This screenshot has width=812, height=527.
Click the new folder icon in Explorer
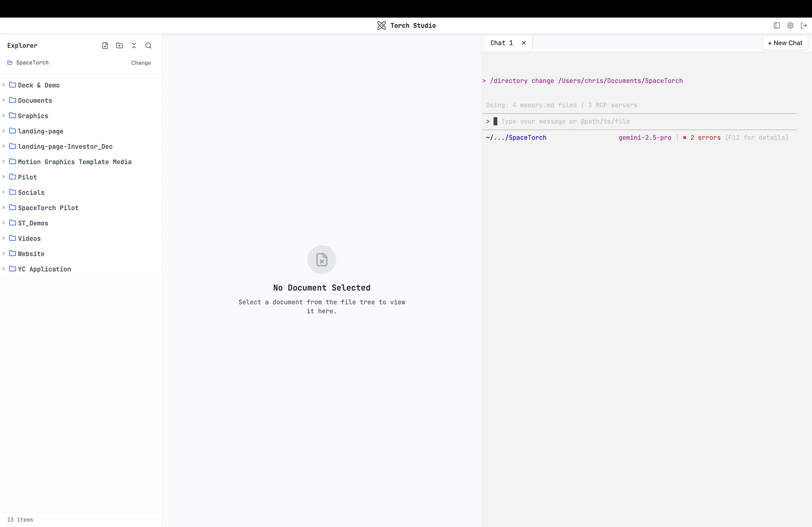[x=119, y=46]
